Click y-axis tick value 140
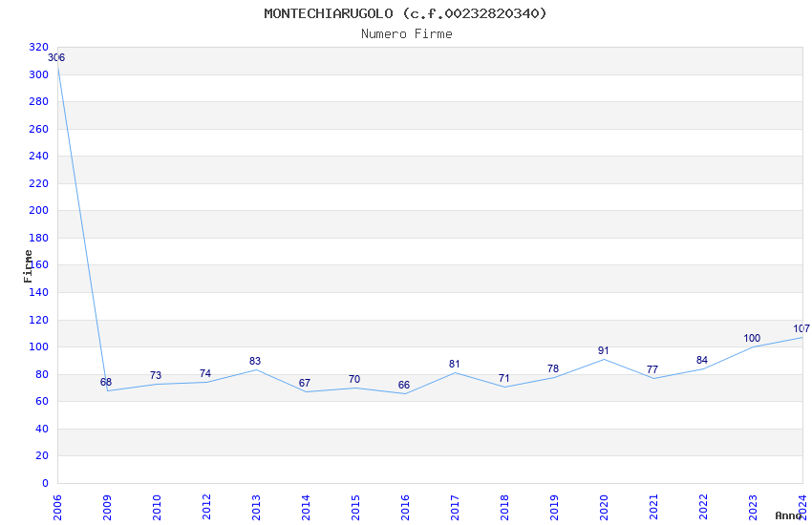812x525 pixels. click(39, 292)
